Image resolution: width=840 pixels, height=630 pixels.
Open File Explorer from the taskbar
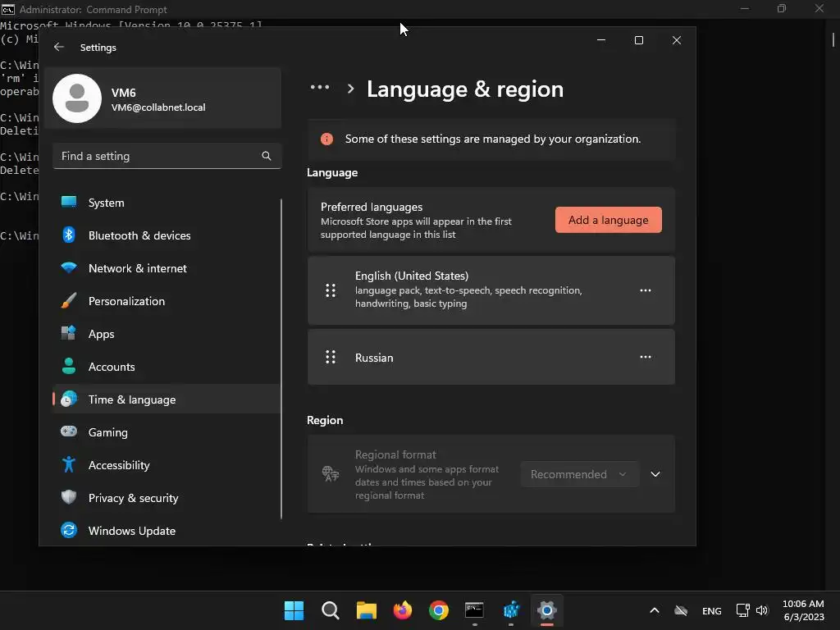click(367, 610)
